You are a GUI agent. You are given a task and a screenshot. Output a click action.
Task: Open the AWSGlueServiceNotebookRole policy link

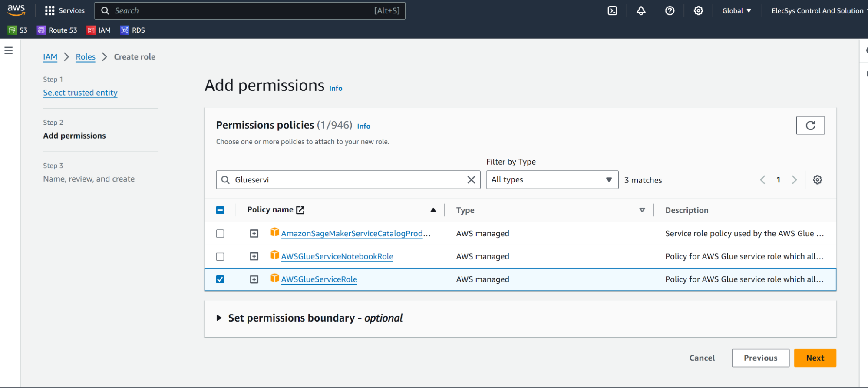pos(337,257)
